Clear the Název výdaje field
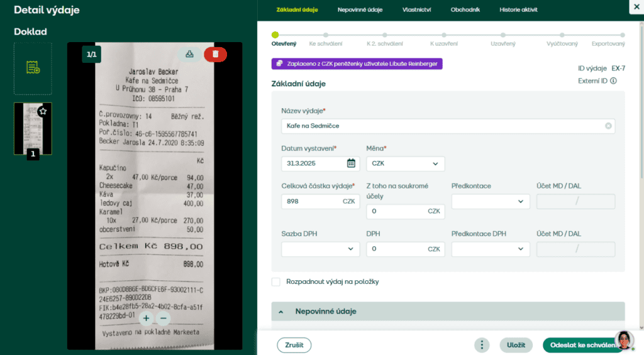This screenshot has height=355, width=644. [608, 126]
